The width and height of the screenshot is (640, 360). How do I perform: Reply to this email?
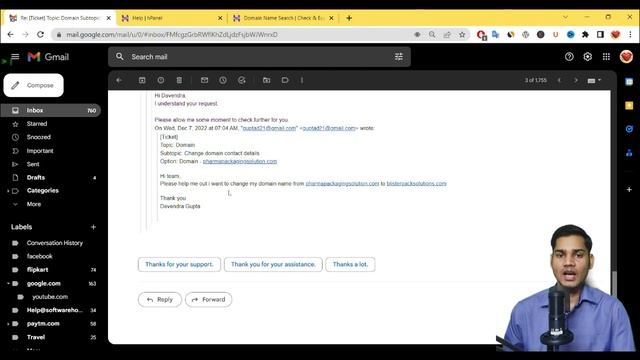160,300
